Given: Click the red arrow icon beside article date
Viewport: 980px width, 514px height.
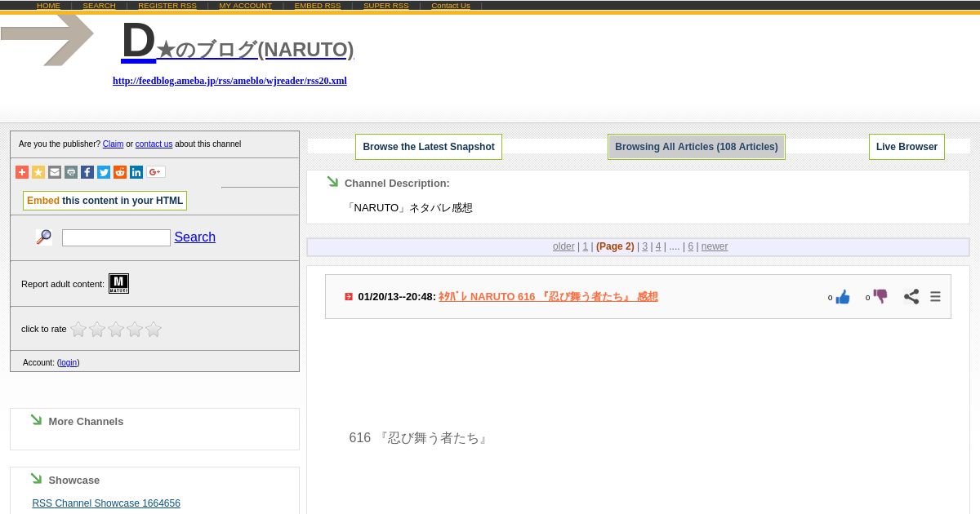Looking at the screenshot, I should 349,297.
